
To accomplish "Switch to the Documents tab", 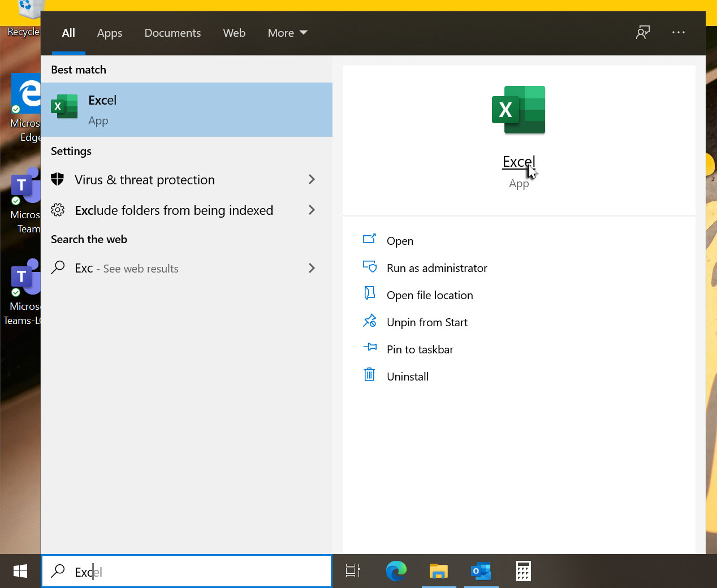I will [x=172, y=33].
